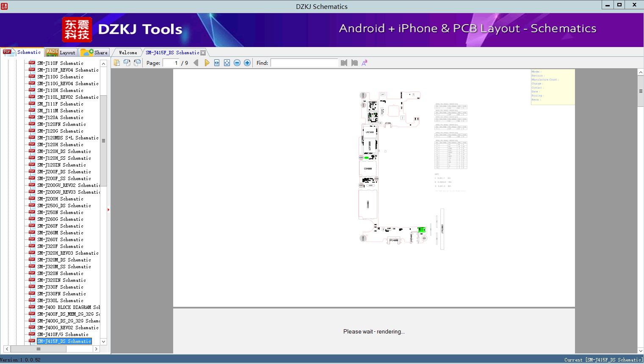This screenshot has height=364, width=644.
Task: Open SM-J250G_DS Schematic entry
Action: click(x=64, y=206)
